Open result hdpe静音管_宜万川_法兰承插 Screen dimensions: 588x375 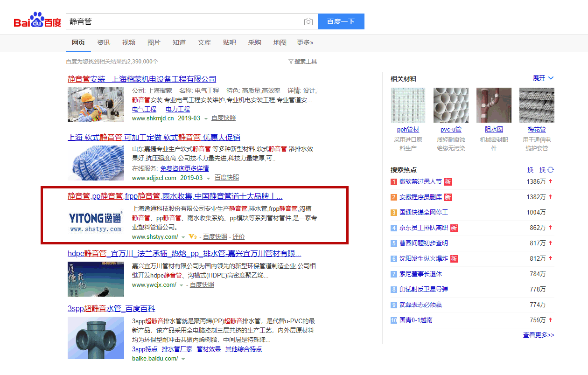pos(184,254)
